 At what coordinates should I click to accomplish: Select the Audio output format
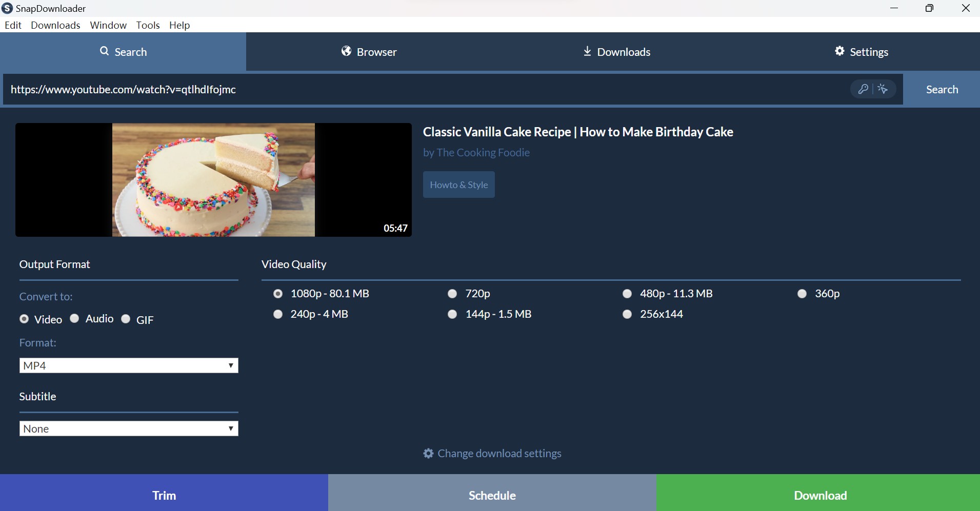tap(74, 318)
